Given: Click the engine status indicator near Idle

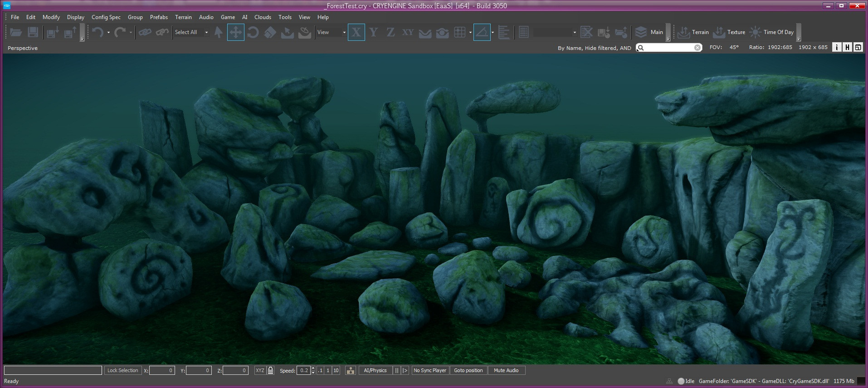Looking at the screenshot, I should pyautogui.click(x=681, y=381).
